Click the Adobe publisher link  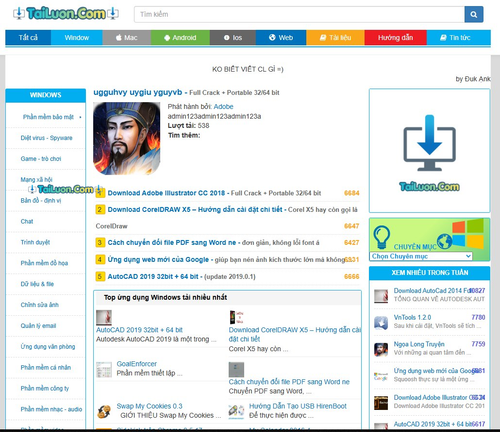coord(223,107)
